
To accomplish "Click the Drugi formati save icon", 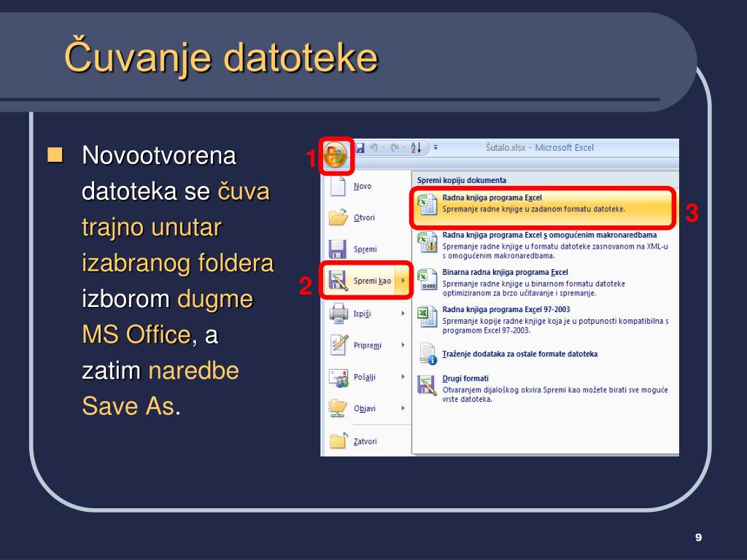I will [427, 385].
